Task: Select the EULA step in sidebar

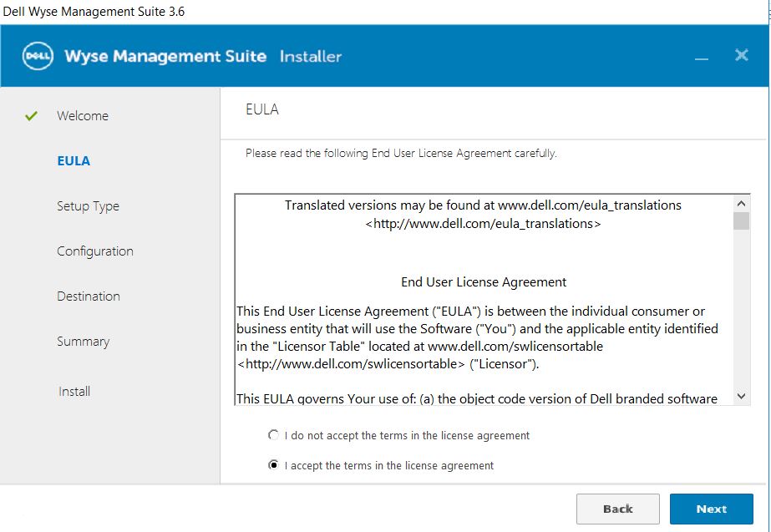Action: coord(74,161)
